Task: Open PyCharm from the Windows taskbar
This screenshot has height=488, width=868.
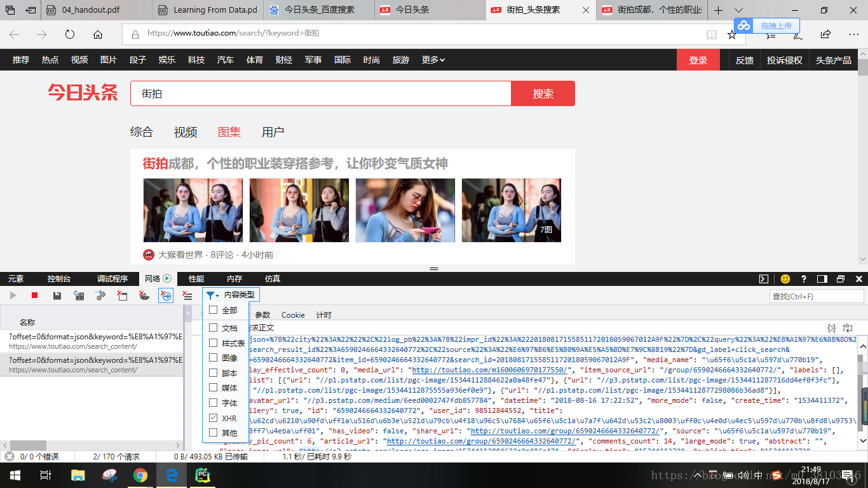Action: (x=203, y=475)
